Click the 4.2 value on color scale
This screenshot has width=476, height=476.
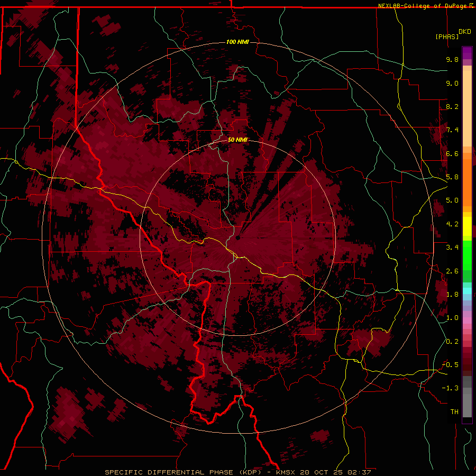tap(452, 224)
